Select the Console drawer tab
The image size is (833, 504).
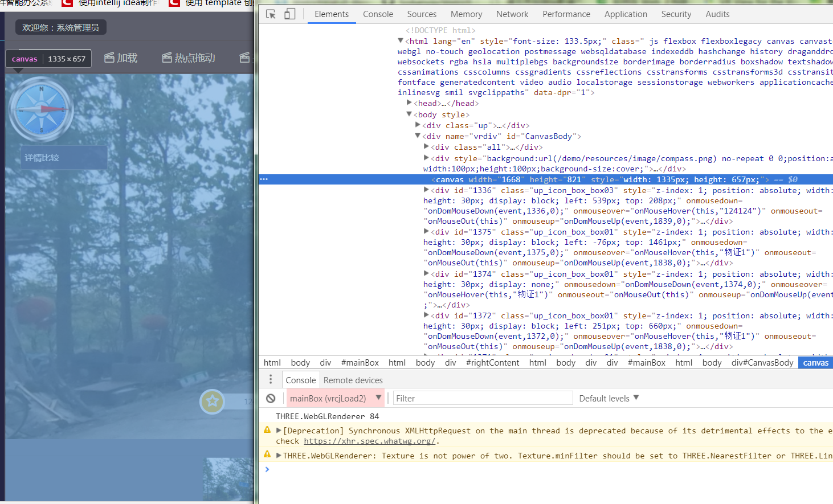point(300,380)
